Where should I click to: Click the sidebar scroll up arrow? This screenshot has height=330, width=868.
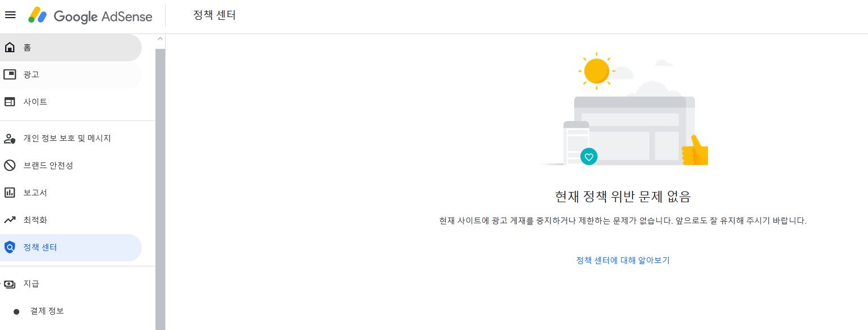click(160, 39)
